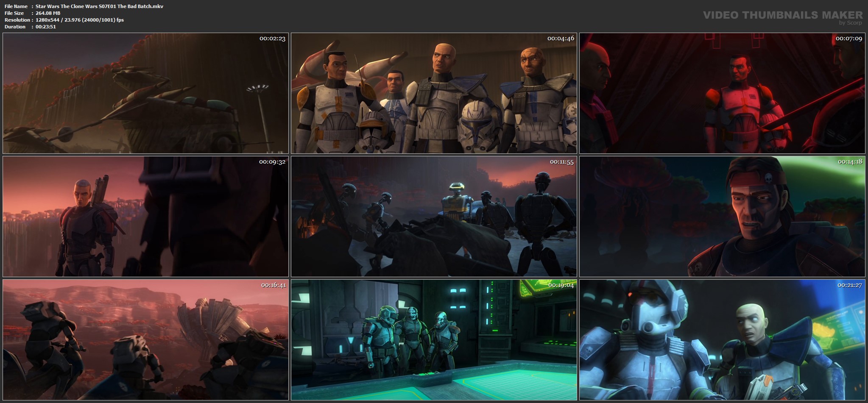
Task: Open the 00:21:27 blue-lit troopers thumbnail
Action: tap(722, 340)
